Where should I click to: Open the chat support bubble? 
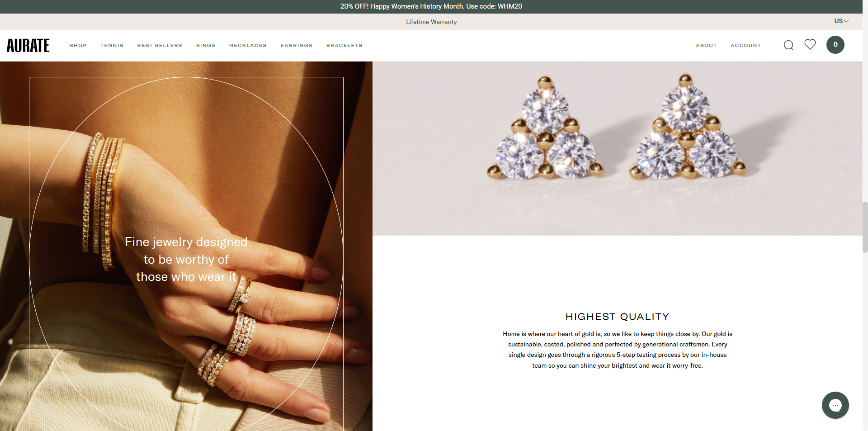835,405
